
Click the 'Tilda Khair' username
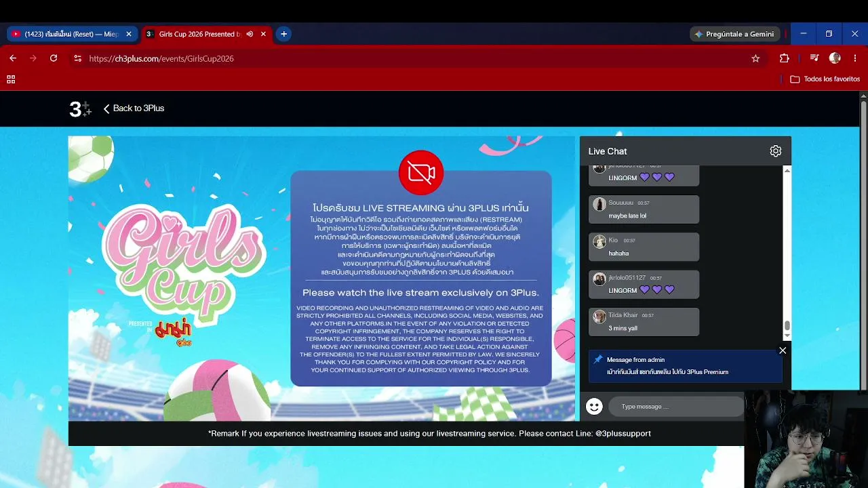[x=623, y=315]
